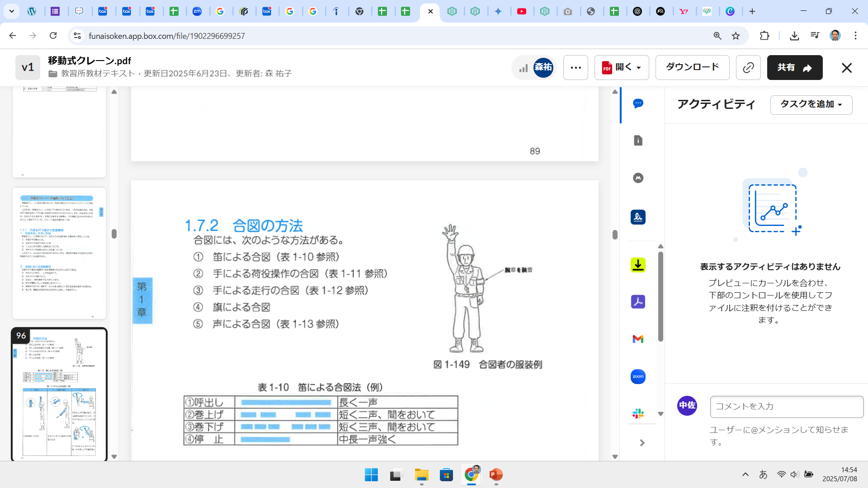The height and width of the screenshot is (488, 868).
Task: Select the page 96 thumbnail
Action: click(59, 394)
